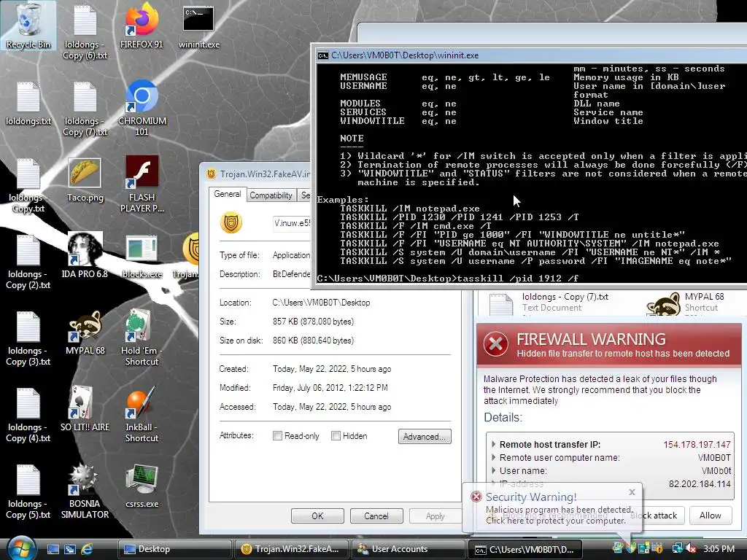Click OK in the properties dialog

coord(317,516)
